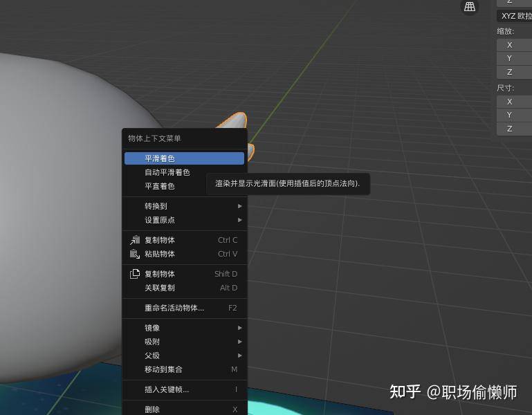This screenshot has height=415, width=532.
Task: Open the 设置原点 submenu
Action: [x=184, y=220]
